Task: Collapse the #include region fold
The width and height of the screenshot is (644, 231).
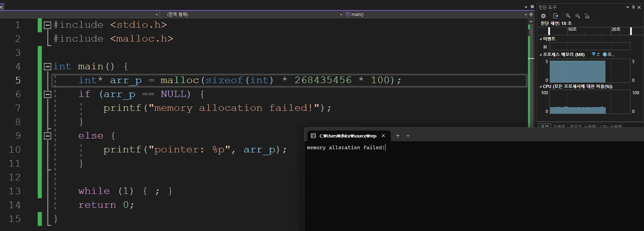Action: click(x=48, y=25)
